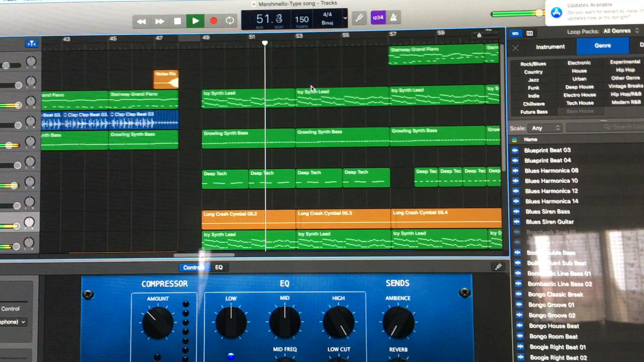
Task: Click the loop icon beside Bongo Groove 01
Action: [x=519, y=305]
